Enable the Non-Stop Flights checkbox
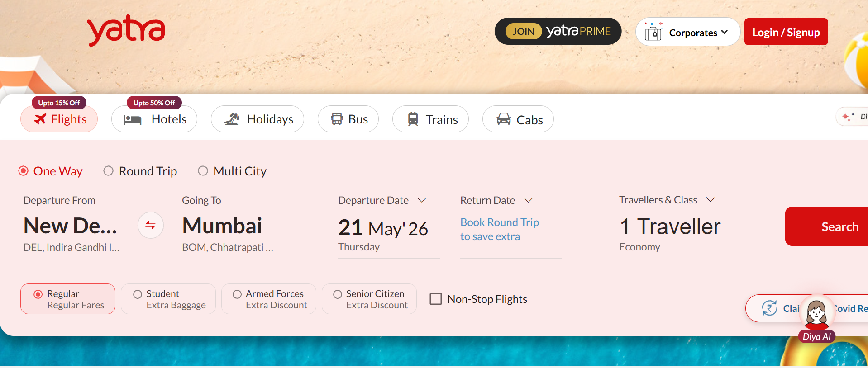 [x=436, y=299]
